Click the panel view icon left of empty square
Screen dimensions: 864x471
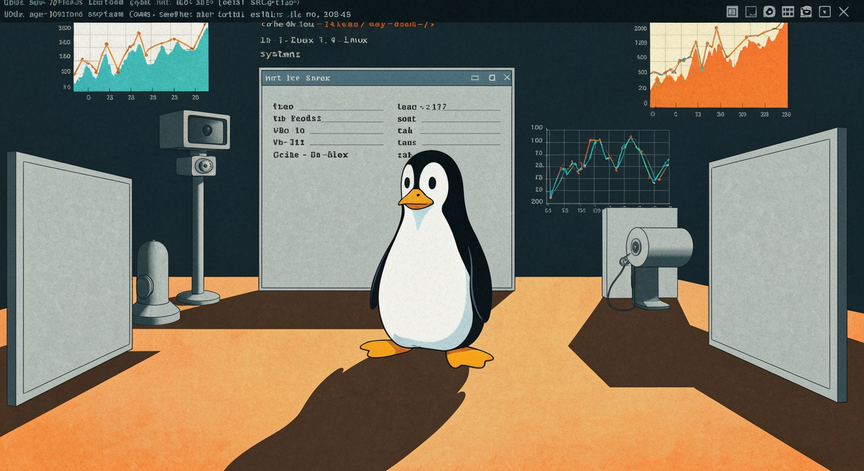pos(732,12)
